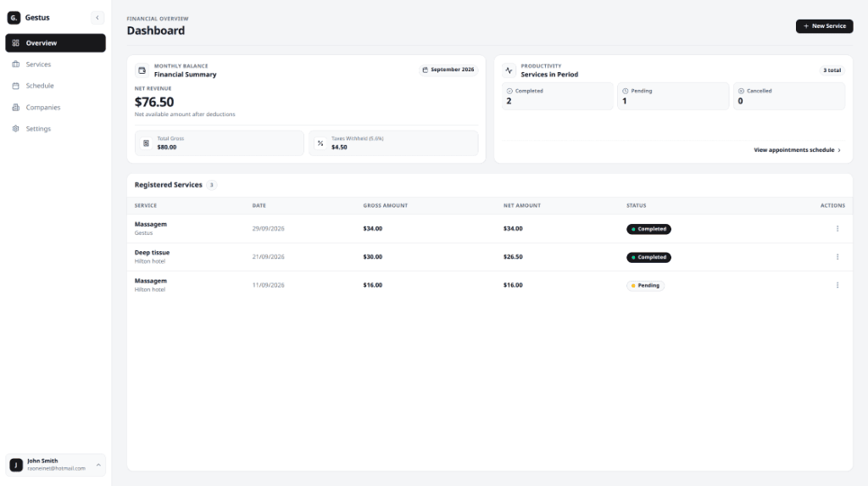Click the Cancelled count card
Screen dimensions: 868x486
coord(789,97)
